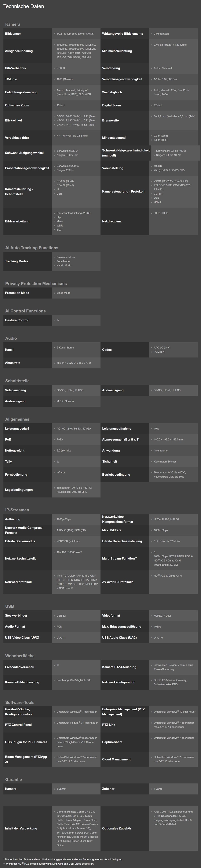201x868 pixels.
Task: Select the 'Sleep Mode' value
Action: click(x=63, y=293)
